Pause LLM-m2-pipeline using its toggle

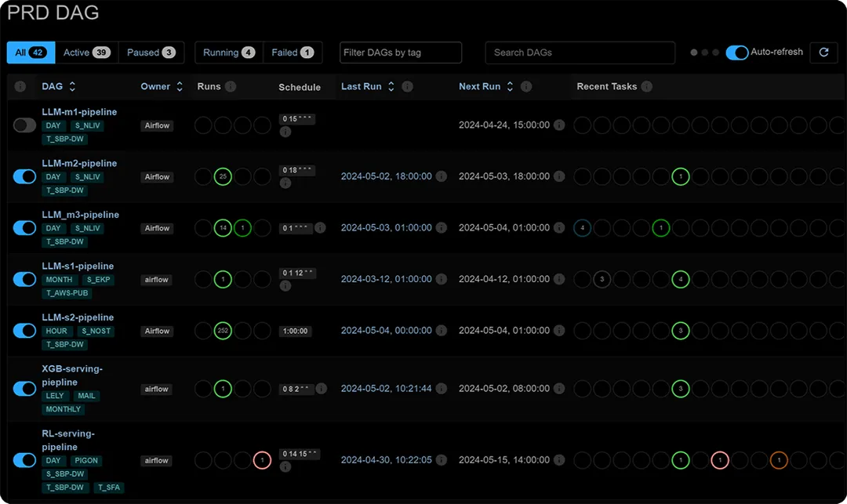(24, 176)
